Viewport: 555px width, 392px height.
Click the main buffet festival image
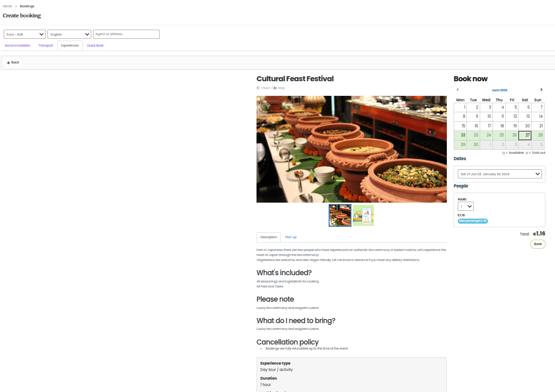tap(351, 149)
